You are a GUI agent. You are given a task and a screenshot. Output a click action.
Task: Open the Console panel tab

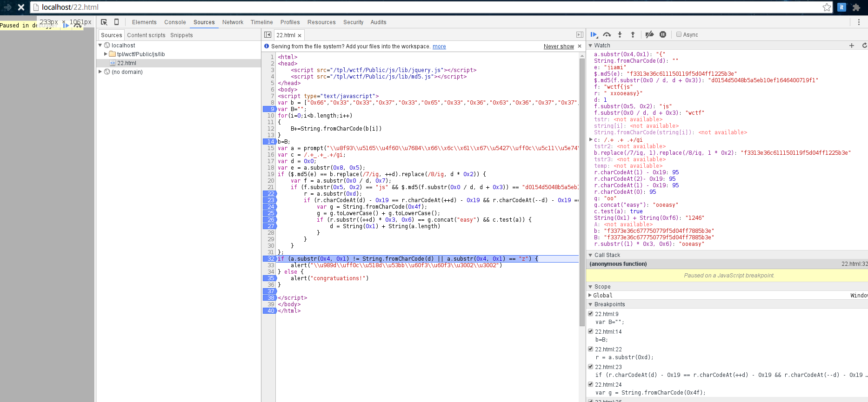click(175, 22)
